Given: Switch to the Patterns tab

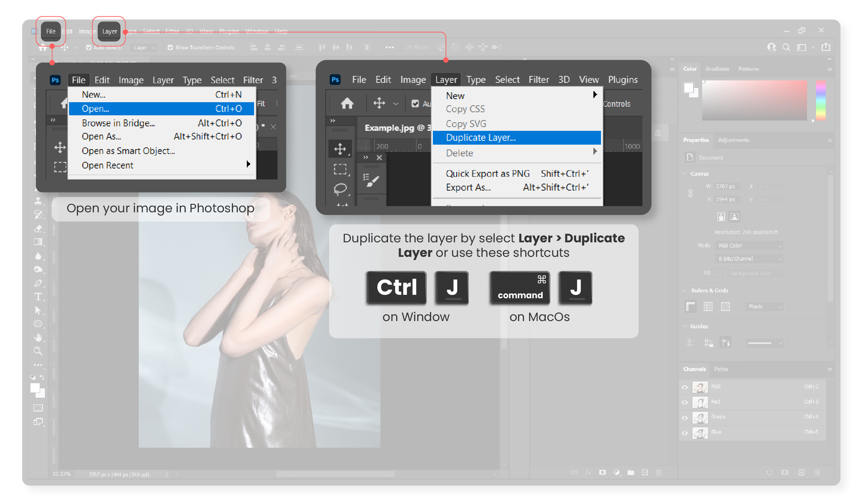Looking at the screenshot, I should coord(749,69).
